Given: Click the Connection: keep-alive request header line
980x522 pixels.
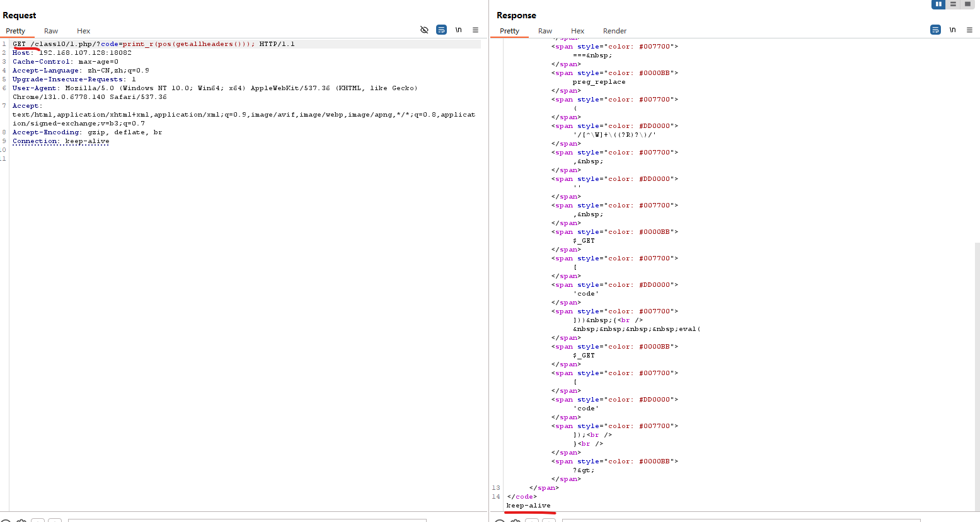Looking at the screenshot, I should [61, 141].
